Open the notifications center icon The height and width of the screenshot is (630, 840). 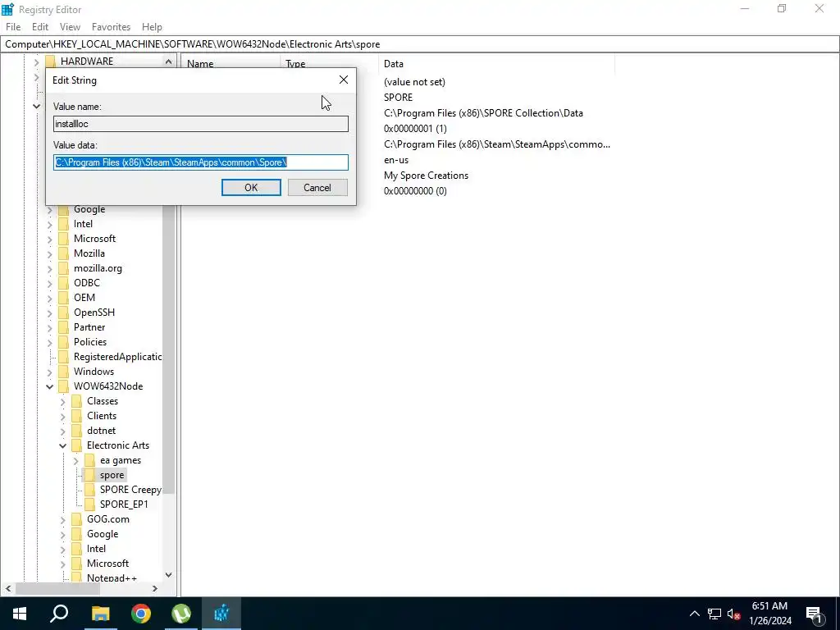(815, 614)
